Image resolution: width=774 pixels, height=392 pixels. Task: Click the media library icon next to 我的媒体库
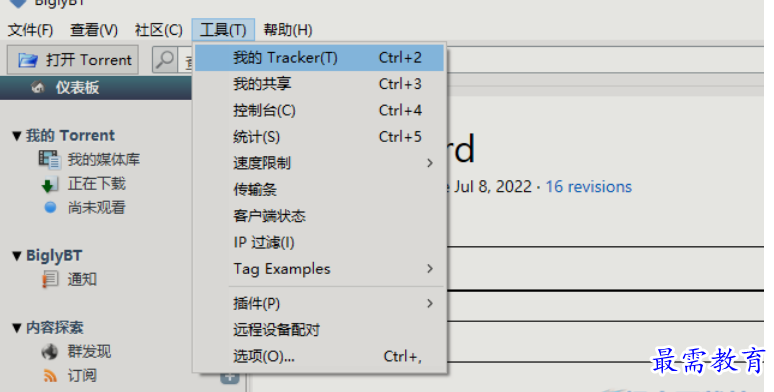point(49,159)
